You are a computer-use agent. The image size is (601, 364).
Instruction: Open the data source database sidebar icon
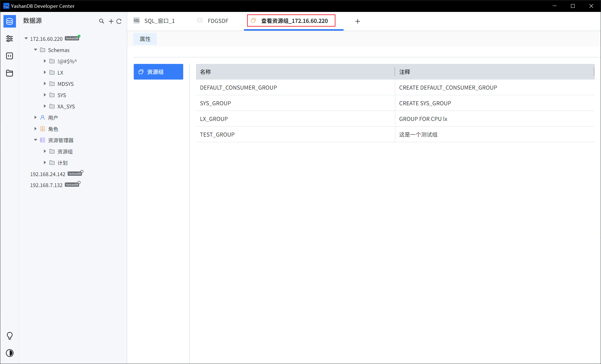[x=10, y=21]
